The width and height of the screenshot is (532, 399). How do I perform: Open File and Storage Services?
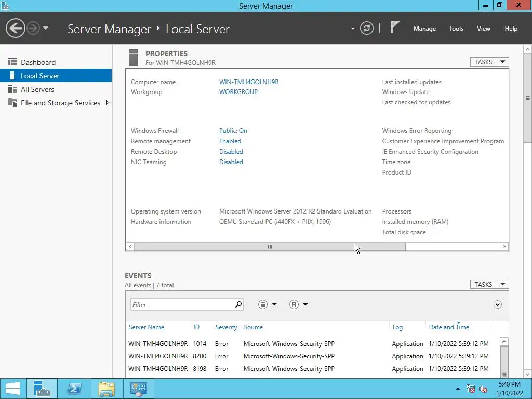[60, 103]
